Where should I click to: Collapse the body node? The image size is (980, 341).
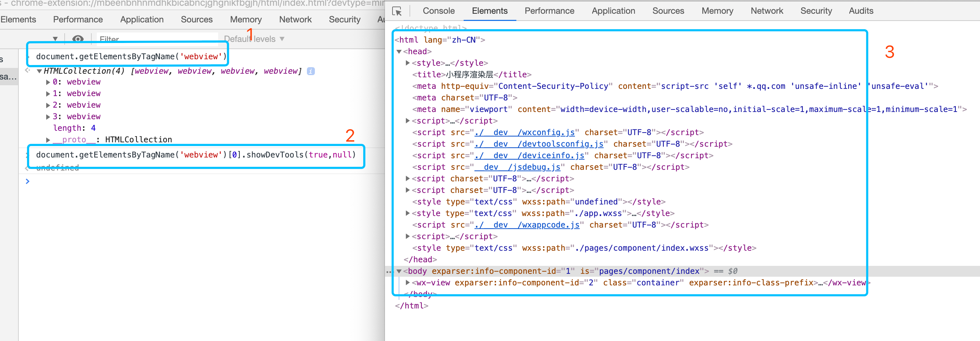tap(399, 271)
